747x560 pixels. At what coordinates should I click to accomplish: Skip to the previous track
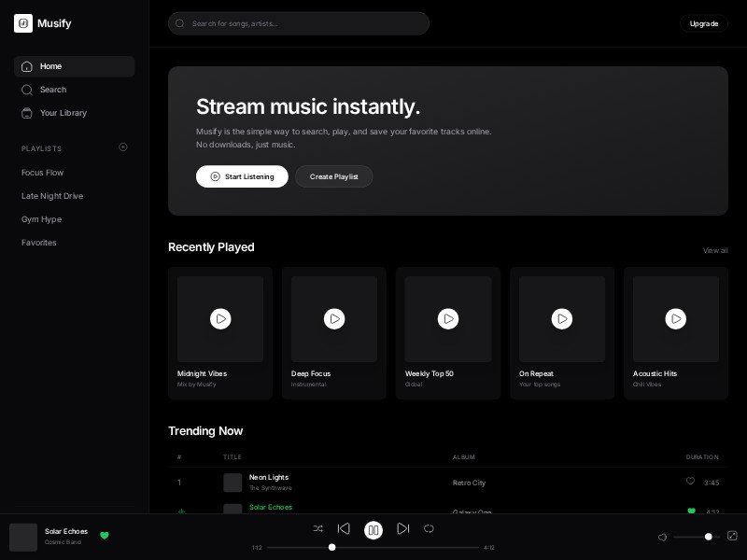click(344, 529)
